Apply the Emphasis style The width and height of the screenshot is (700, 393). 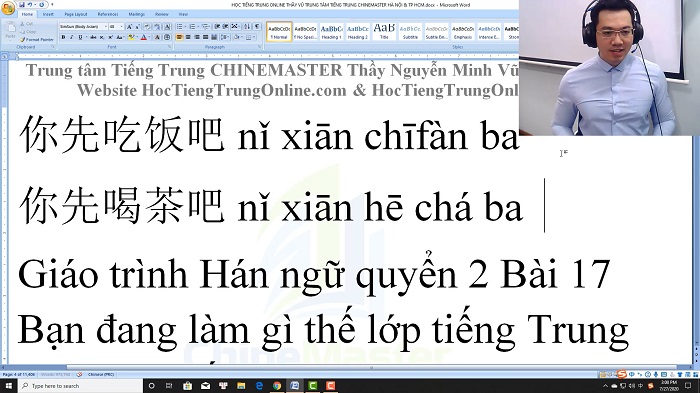[462, 32]
